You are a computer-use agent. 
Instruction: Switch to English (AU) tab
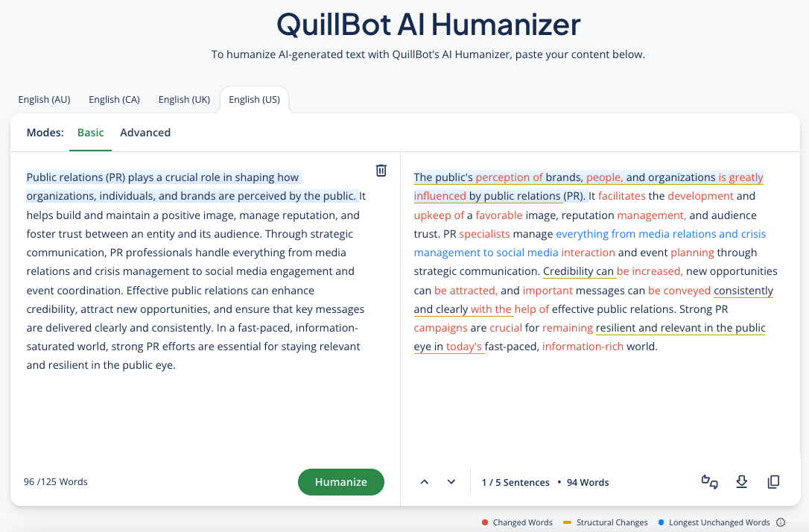click(x=45, y=100)
